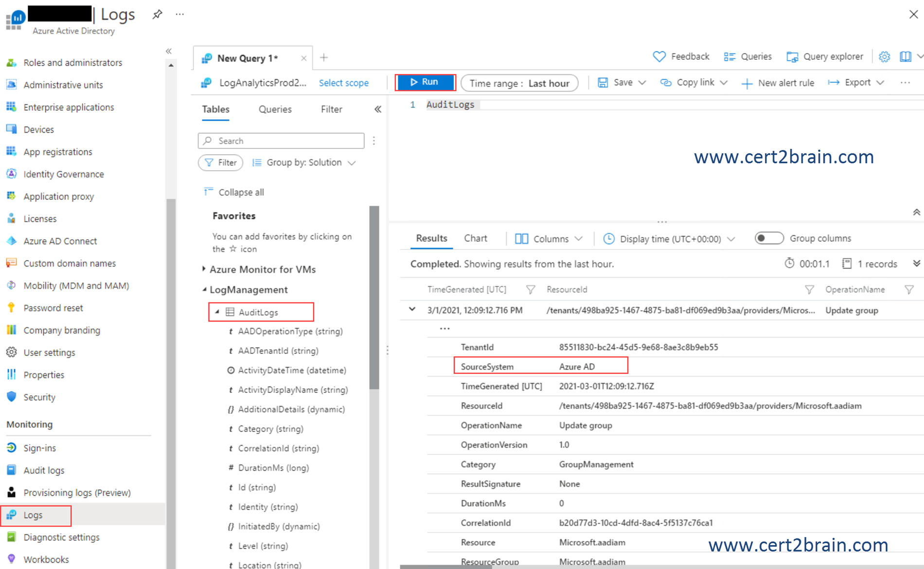Open the more options ellipsis beside Logs title
Screen dimensions: 924x569
pyautogui.click(x=180, y=14)
